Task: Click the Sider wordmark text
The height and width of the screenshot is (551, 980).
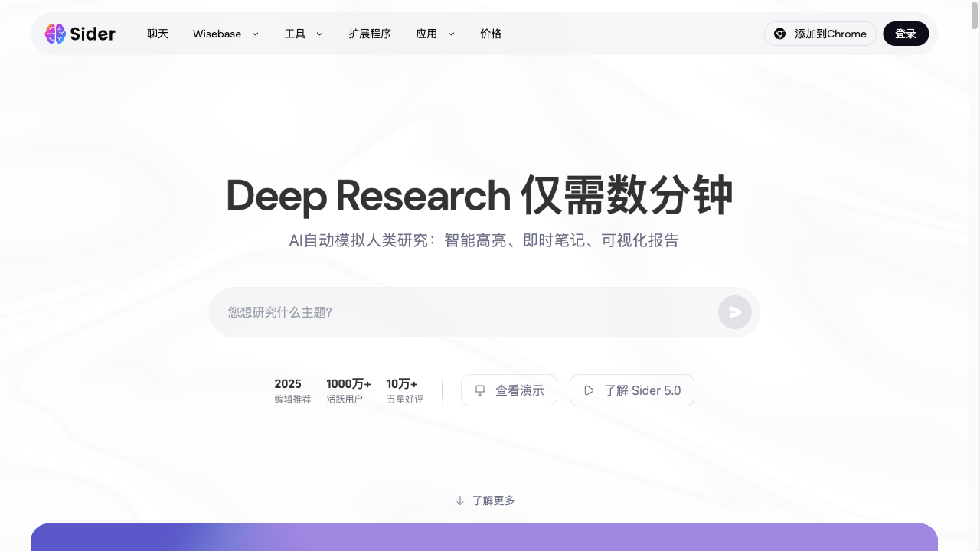Action: (93, 34)
